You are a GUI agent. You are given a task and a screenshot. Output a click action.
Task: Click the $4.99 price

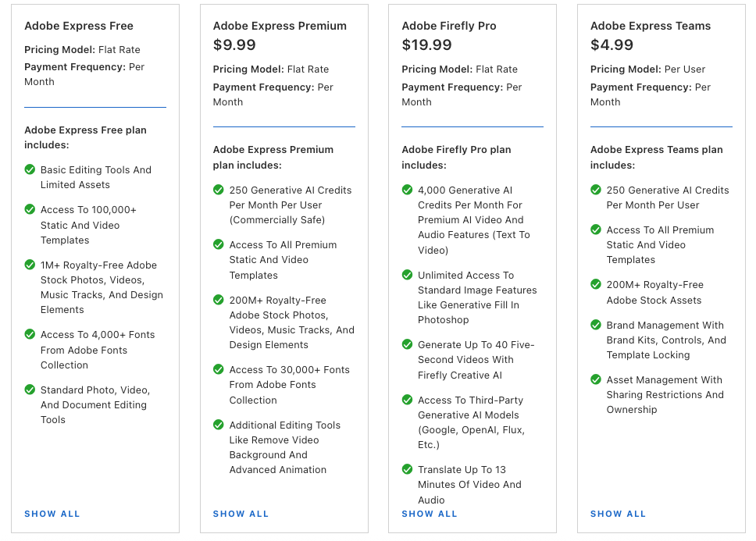coord(612,44)
